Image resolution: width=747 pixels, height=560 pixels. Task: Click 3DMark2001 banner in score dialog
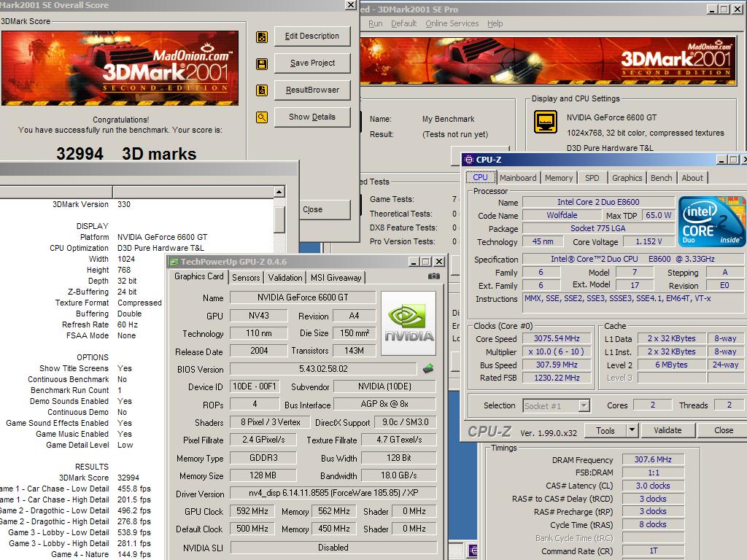pyautogui.click(x=120, y=68)
